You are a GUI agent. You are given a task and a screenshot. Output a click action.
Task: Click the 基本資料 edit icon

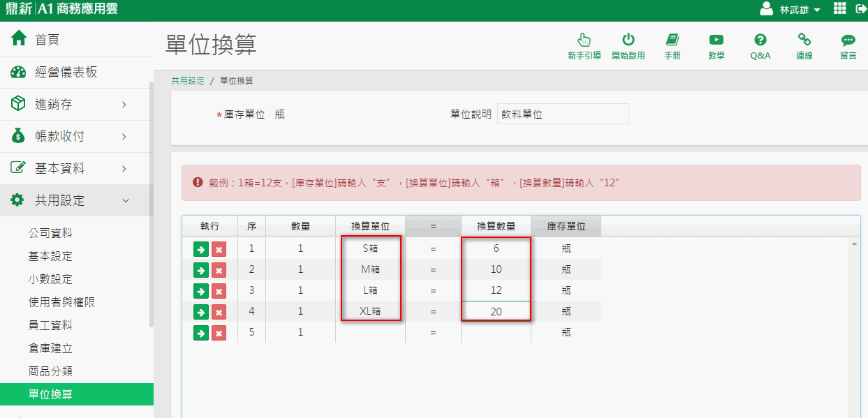(x=19, y=168)
